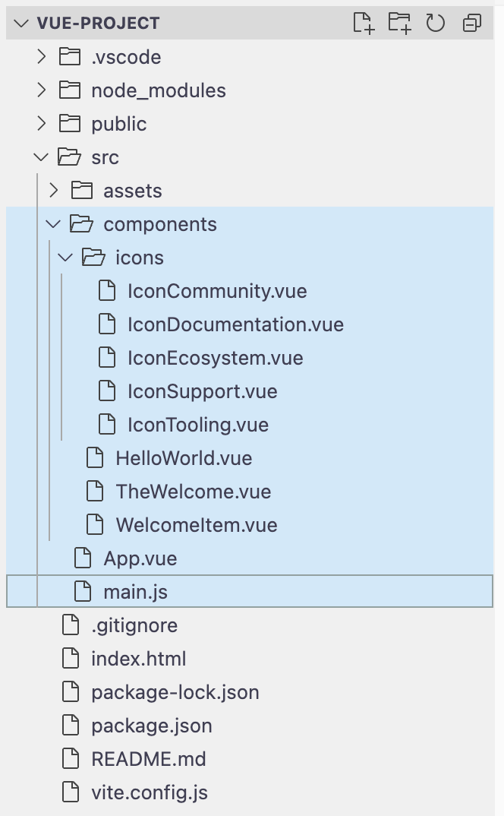
Task: Select package.json in the tree
Action: point(151,726)
